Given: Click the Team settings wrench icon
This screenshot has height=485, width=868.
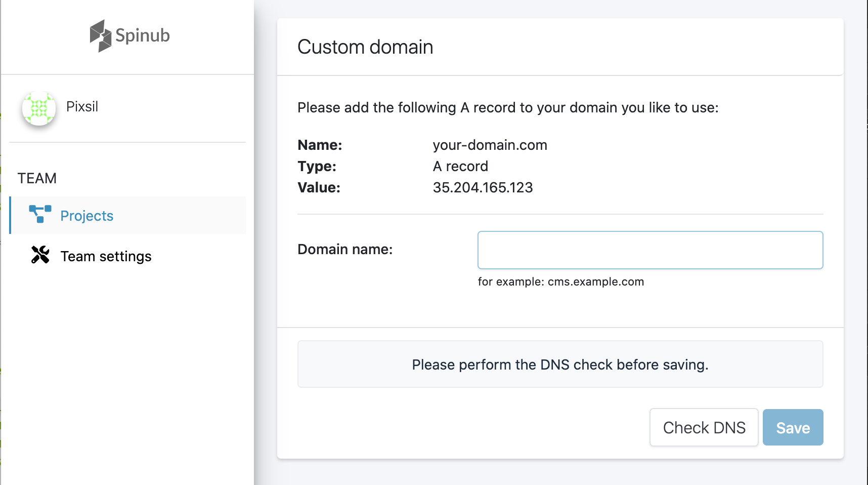Looking at the screenshot, I should (x=39, y=256).
